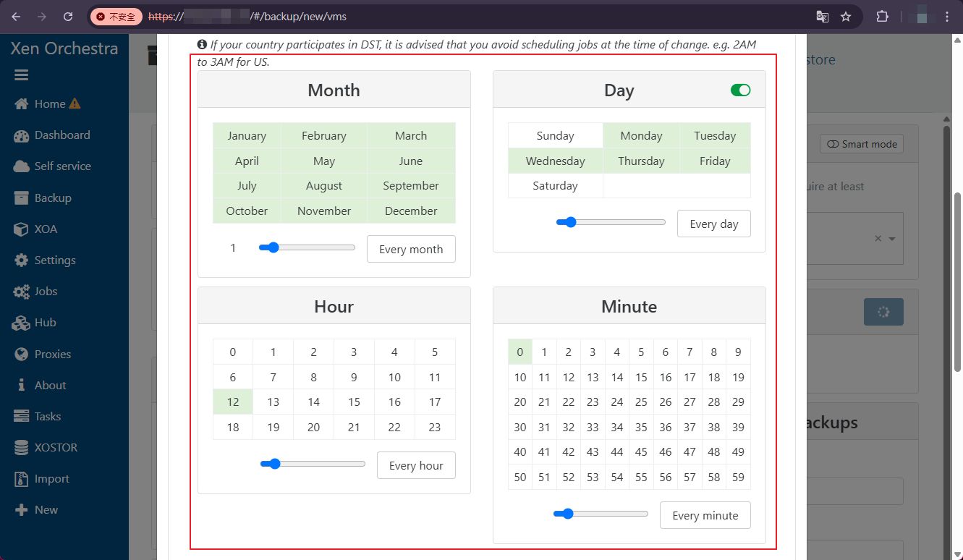Screen dimensions: 963x560
Task: Toggle the Smart mode switch
Action: pyautogui.click(x=862, y=144)
